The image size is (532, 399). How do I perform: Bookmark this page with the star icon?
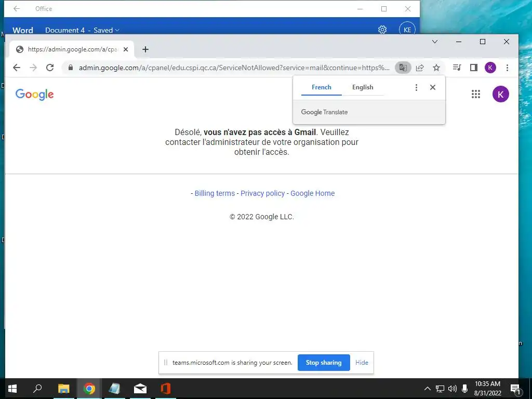[x=436, y=68]
